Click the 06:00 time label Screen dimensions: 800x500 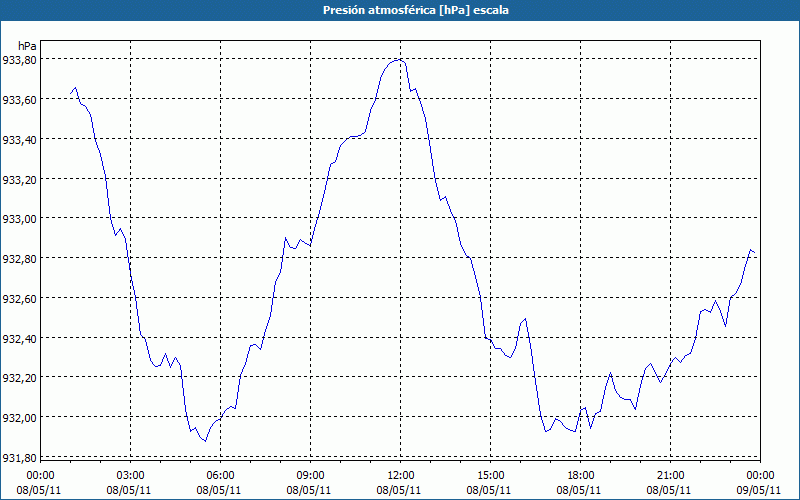coord(220,476)
